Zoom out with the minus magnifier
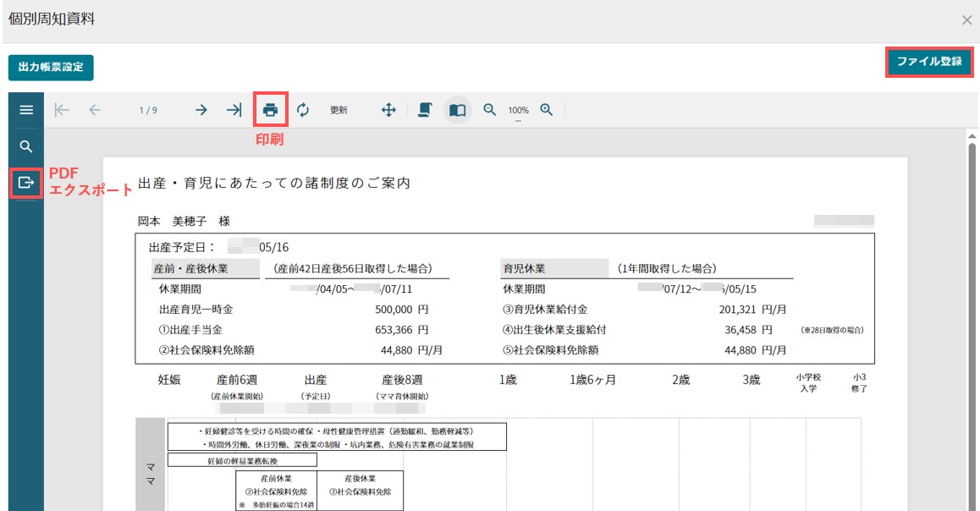The width and height of the screenshot is (980, 511). [x=489, y=110]
